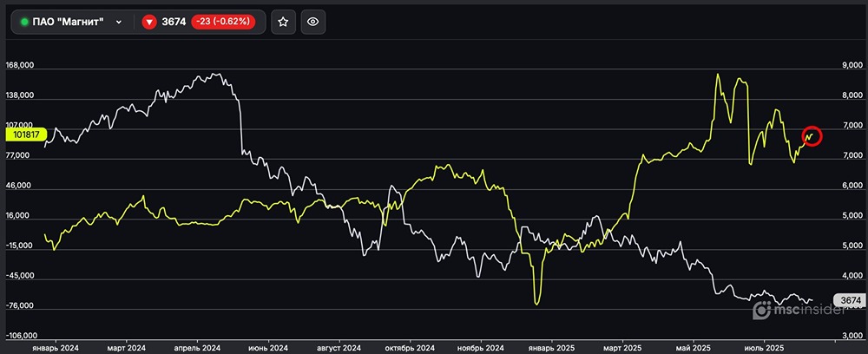This screenshot has width=868, height=354.
Task: Click the 168,000 left axis tick
Action: point(19,66)
